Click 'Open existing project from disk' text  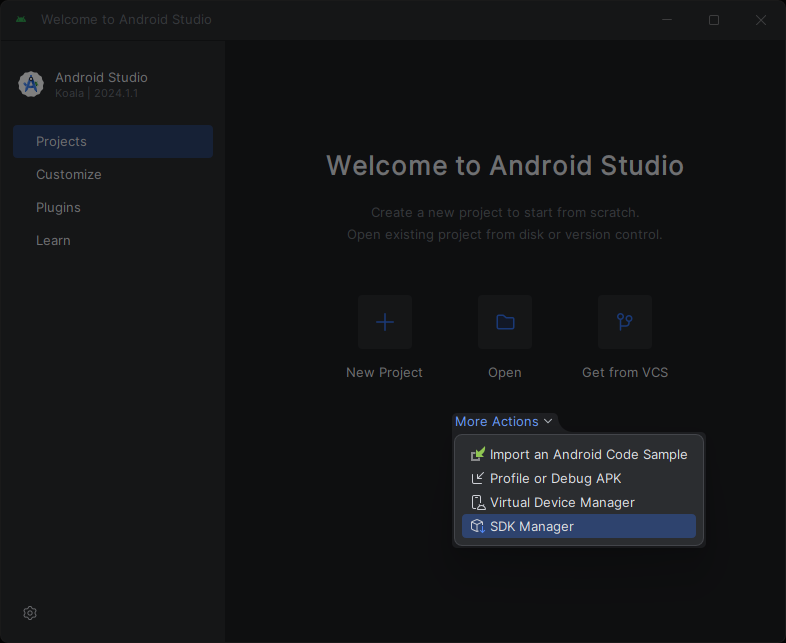coord(505,235)
